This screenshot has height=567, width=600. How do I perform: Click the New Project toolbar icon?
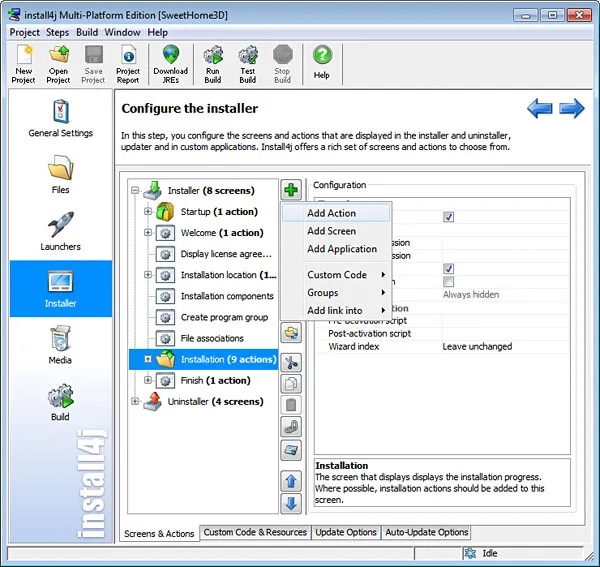pos(24,64)
